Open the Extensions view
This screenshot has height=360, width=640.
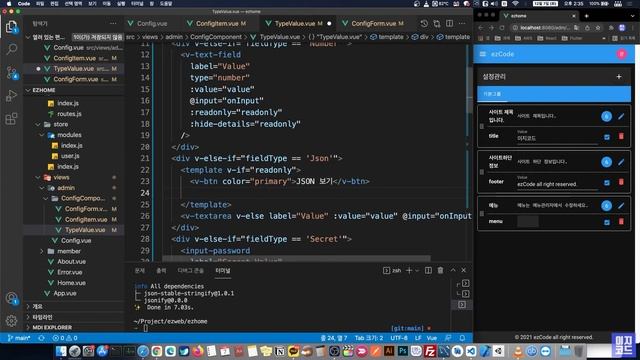point(11,119)
